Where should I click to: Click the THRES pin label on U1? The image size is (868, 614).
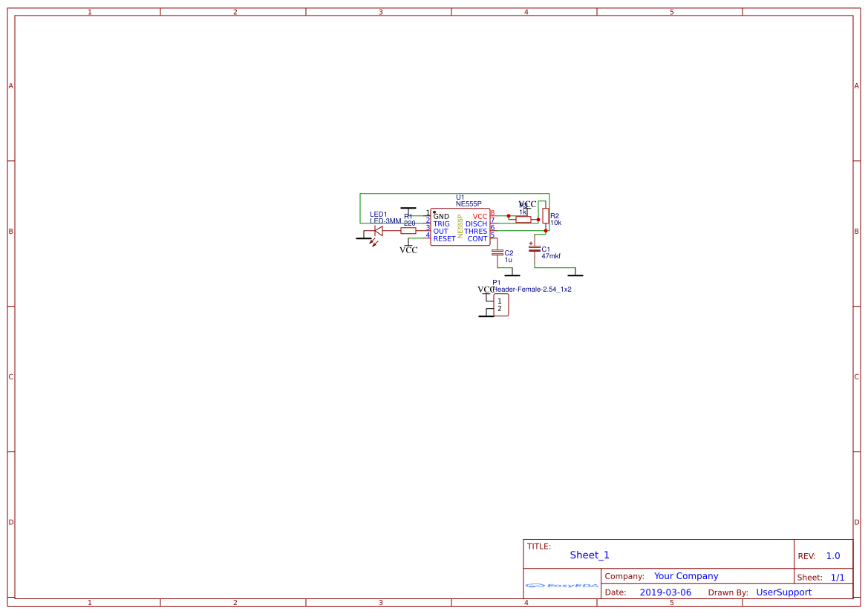pyautogui.click(x=475, y=232)
